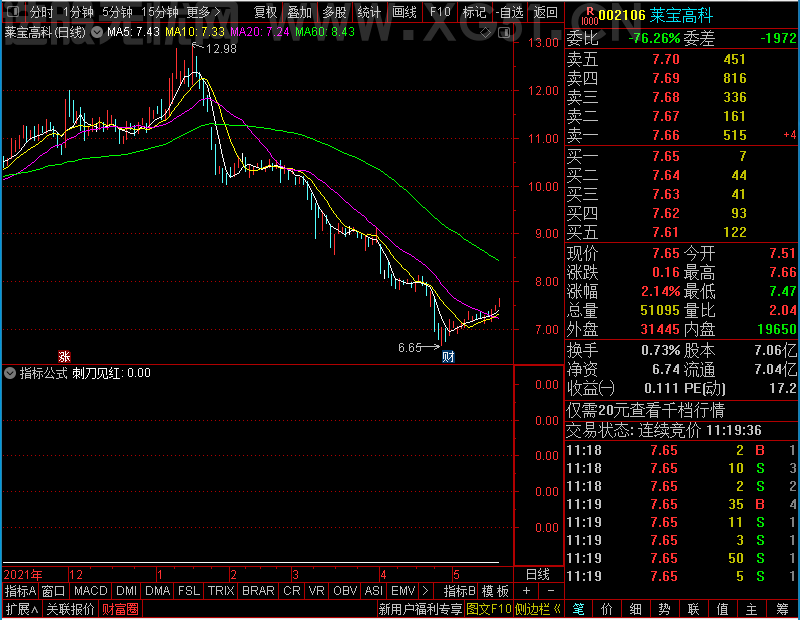800x620 pixels.
Task: Open the F10 company info
Action: pos(440,12)
